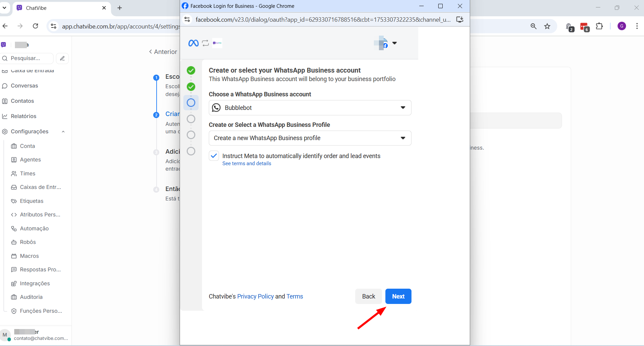Click the Pesquisar search field
Image resolution: width=644 pixels, height=346 pixels.
(x=27, y=58)
